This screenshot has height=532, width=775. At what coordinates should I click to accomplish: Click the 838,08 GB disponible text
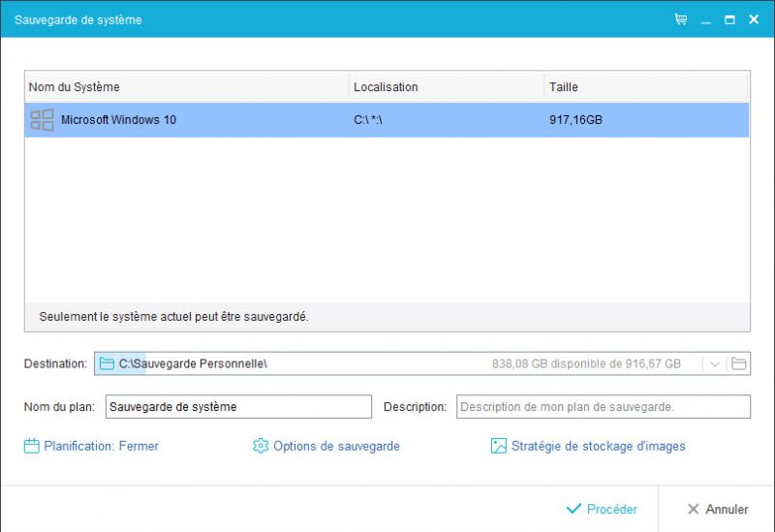(x=586, y=364)
